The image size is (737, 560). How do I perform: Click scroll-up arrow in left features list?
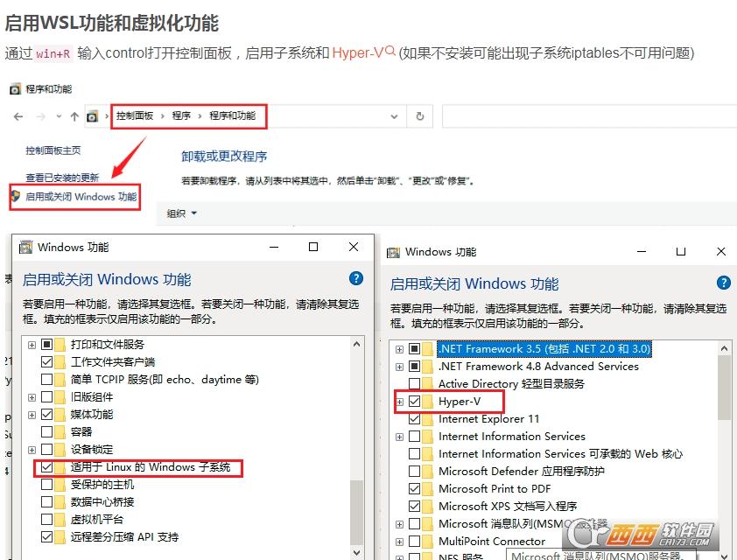[357, 345]
